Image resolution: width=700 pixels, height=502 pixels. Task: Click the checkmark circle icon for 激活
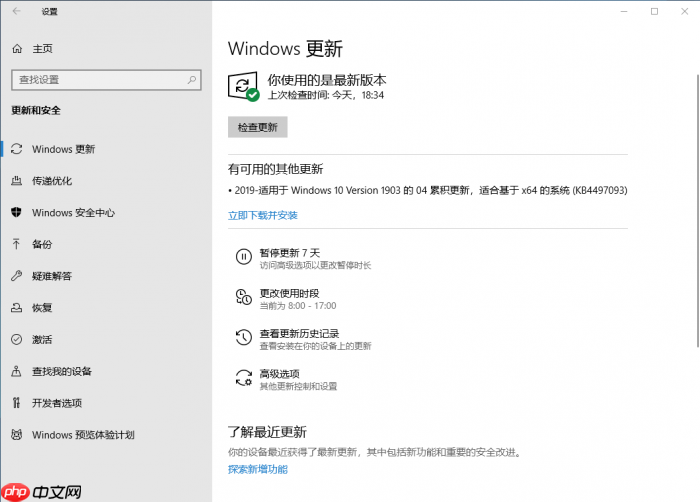coord(17,339)
